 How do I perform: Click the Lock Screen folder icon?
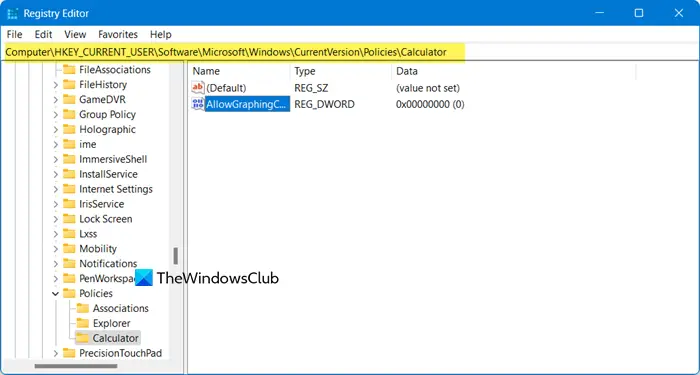[69, 219]
